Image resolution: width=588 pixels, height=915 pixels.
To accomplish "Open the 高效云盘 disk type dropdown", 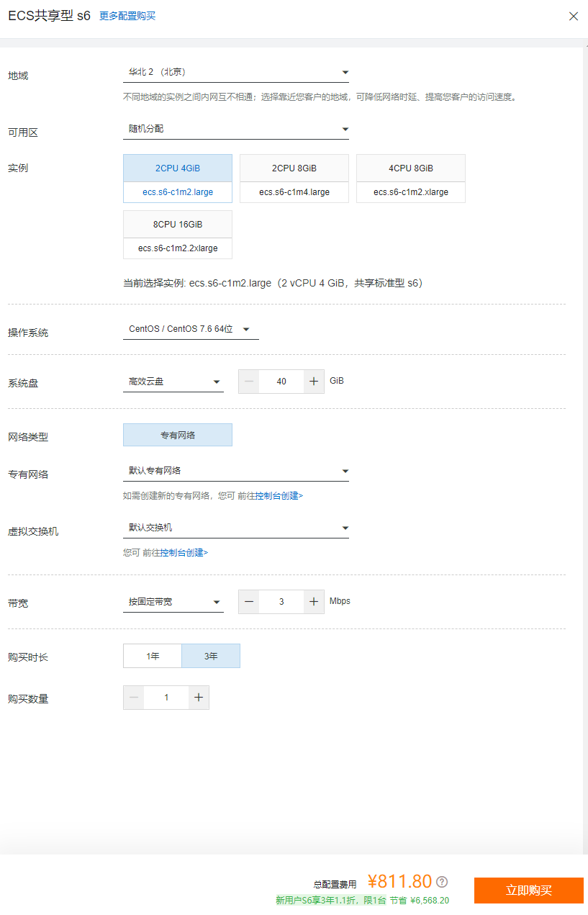I will click(x=173, y=382).
